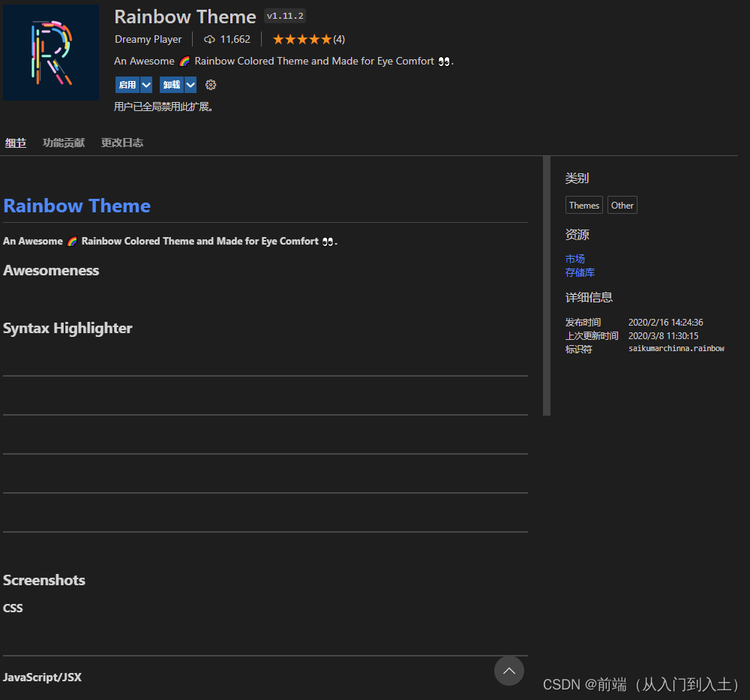Image resolution: width=750 pixels, height=700 pixels.
Task: Switch to the 更改日志 tab
Action: click(x=122, y=143)
